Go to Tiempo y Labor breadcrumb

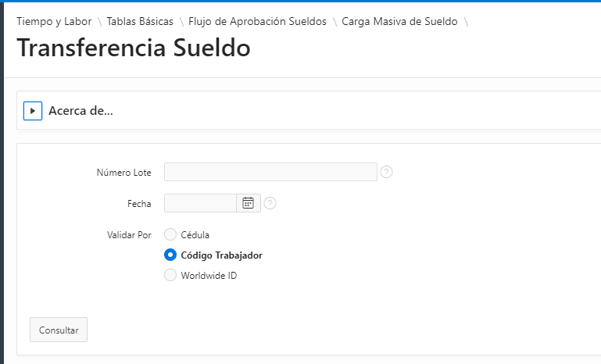54,21
